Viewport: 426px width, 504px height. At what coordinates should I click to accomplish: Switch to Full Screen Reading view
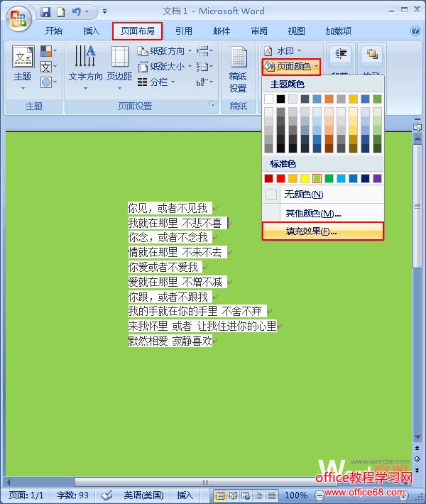click(x=233, y=495)
